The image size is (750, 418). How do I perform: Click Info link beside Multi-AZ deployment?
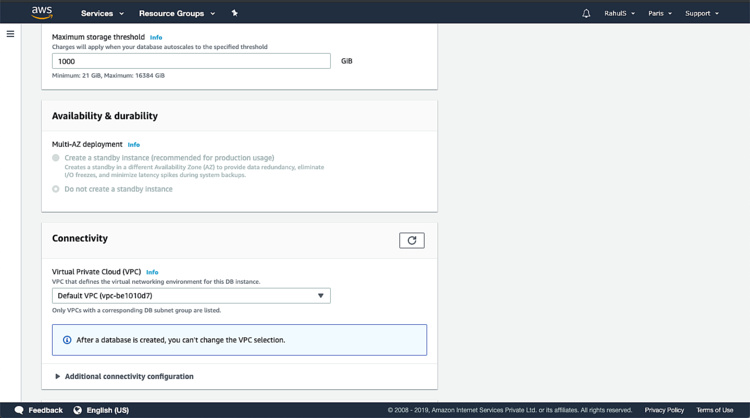134,145
